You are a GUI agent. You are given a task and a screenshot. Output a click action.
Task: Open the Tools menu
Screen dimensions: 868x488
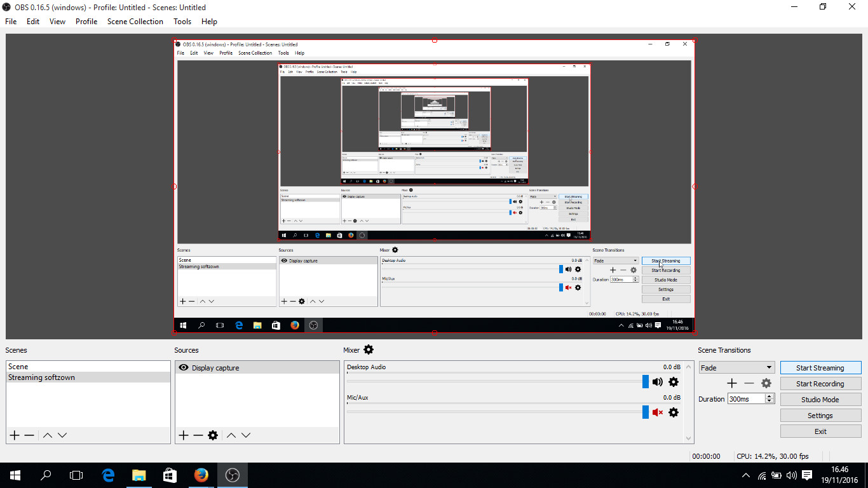[182, 21]
